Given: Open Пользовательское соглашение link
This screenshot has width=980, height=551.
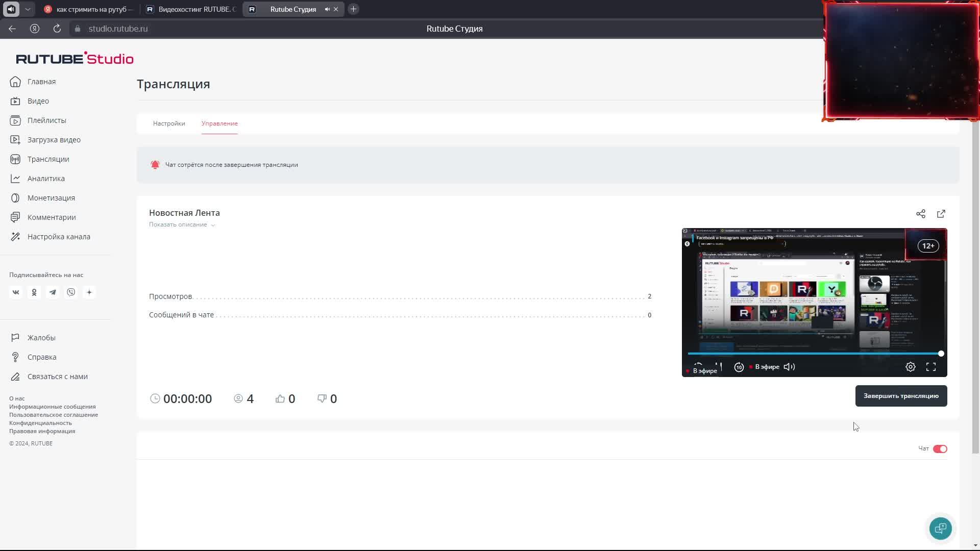Looking at the screenshot, I should click(54, 415).
